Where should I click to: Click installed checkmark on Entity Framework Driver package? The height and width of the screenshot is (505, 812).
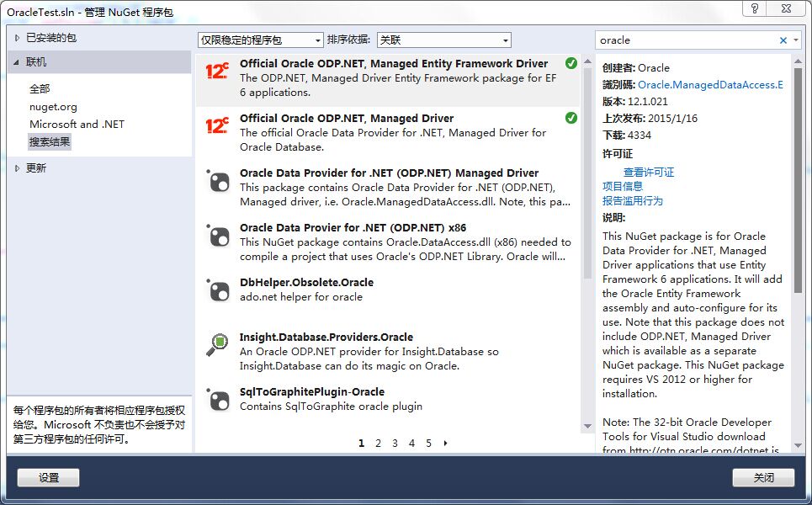571,63
